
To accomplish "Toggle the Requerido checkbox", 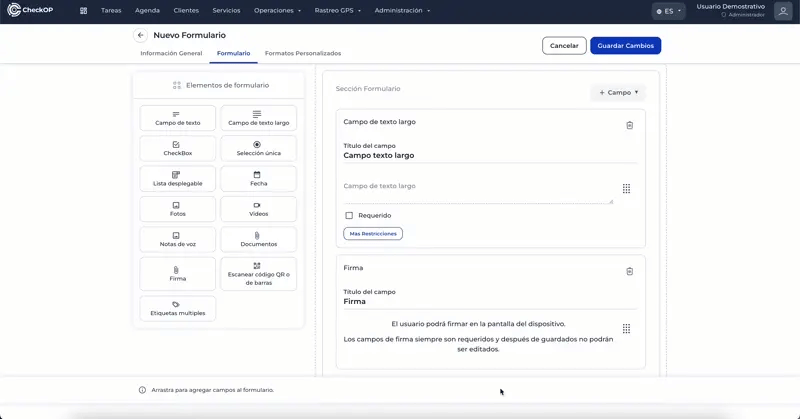I will pos(349,215).
